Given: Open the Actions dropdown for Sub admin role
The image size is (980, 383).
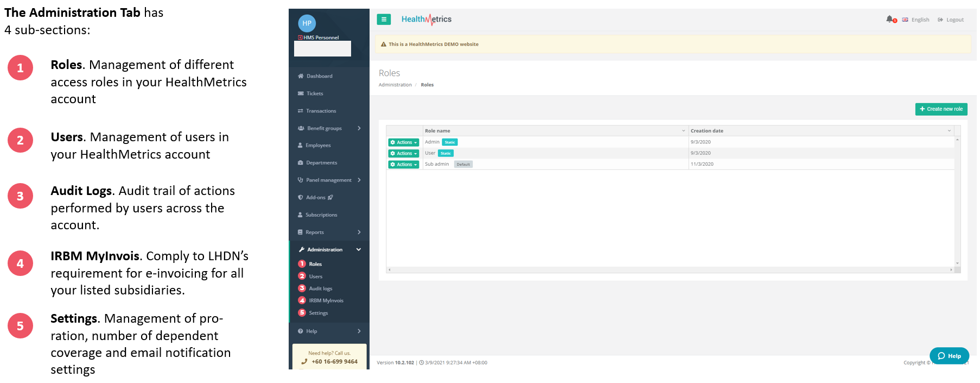Looking at the screenshot, I should click(404, 165).
